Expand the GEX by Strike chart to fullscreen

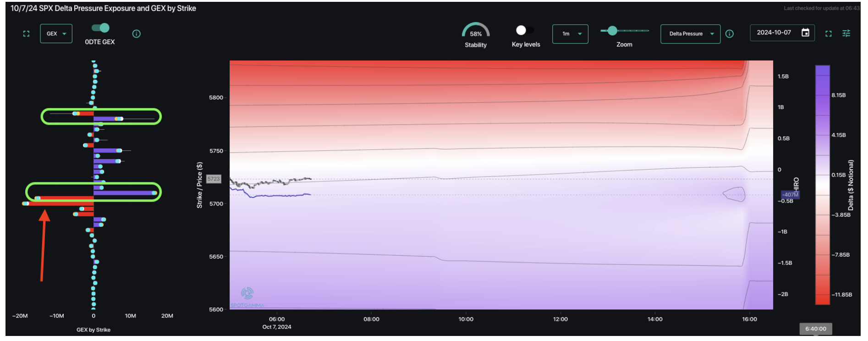[26, 33]
